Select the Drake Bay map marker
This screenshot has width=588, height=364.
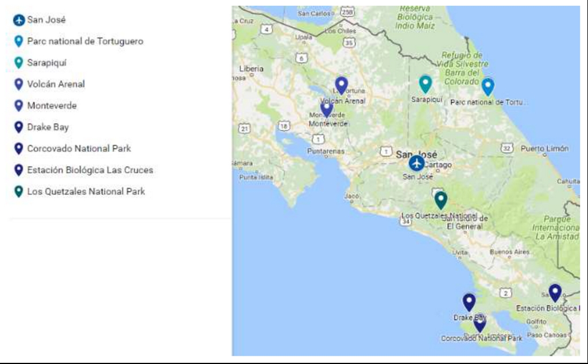[469, 301]
